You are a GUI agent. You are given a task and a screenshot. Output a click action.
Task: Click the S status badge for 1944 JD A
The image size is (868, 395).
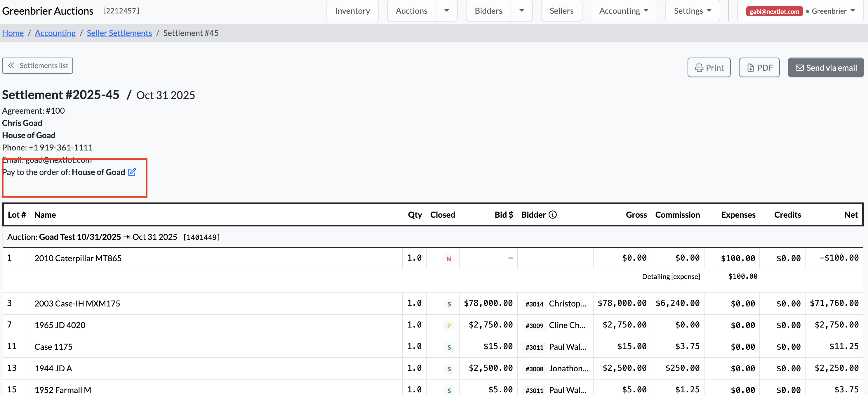click(x=449, y=369)
